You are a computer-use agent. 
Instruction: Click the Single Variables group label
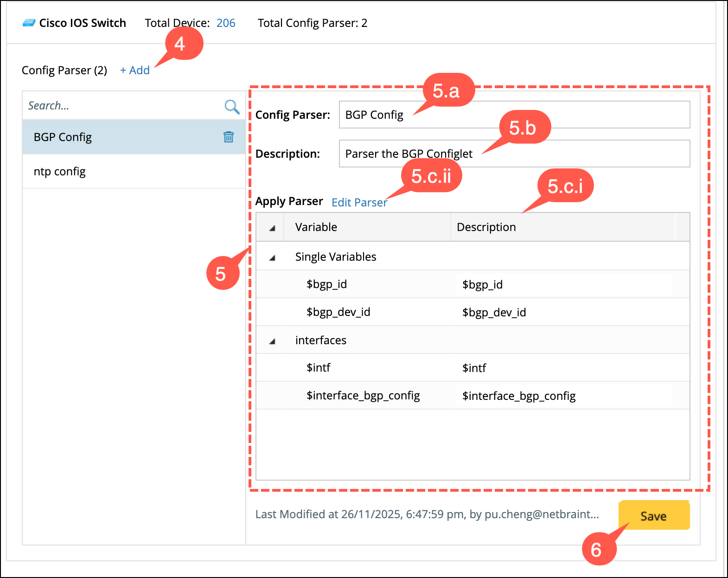click(x=336, y=257)
